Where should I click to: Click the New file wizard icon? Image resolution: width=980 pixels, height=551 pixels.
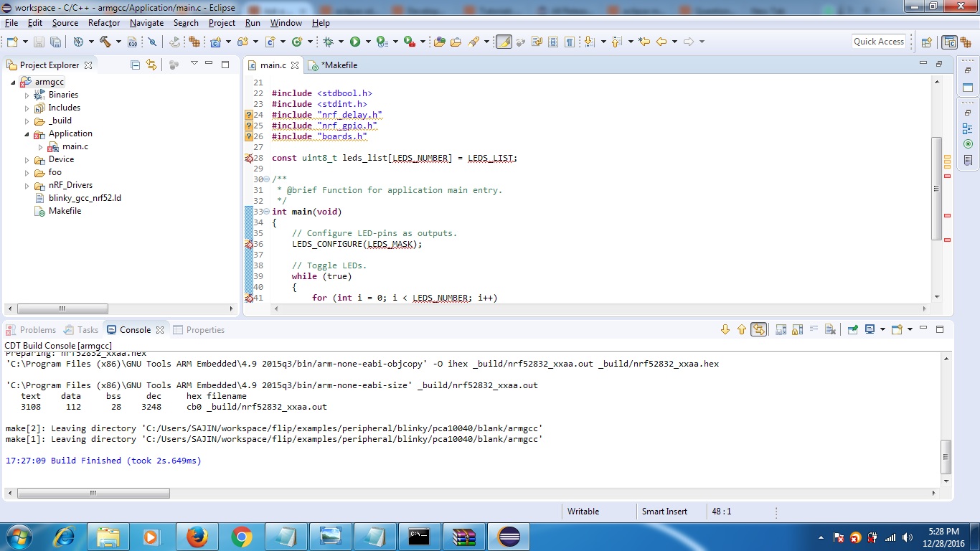tap(12, 42)
